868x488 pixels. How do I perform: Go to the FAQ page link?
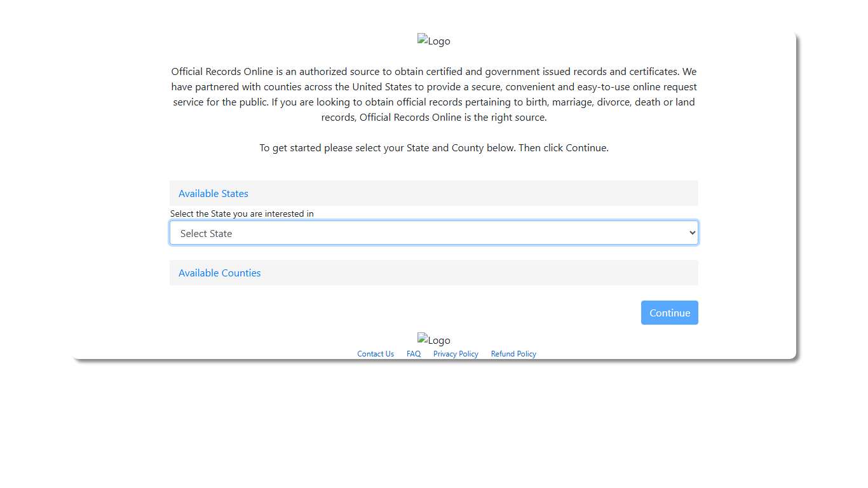tap(413, 354)
